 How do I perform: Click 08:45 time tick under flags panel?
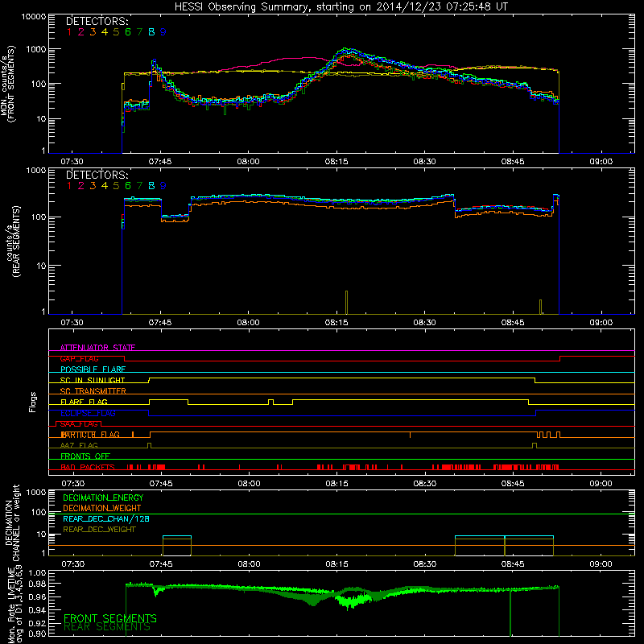(513, 484)
